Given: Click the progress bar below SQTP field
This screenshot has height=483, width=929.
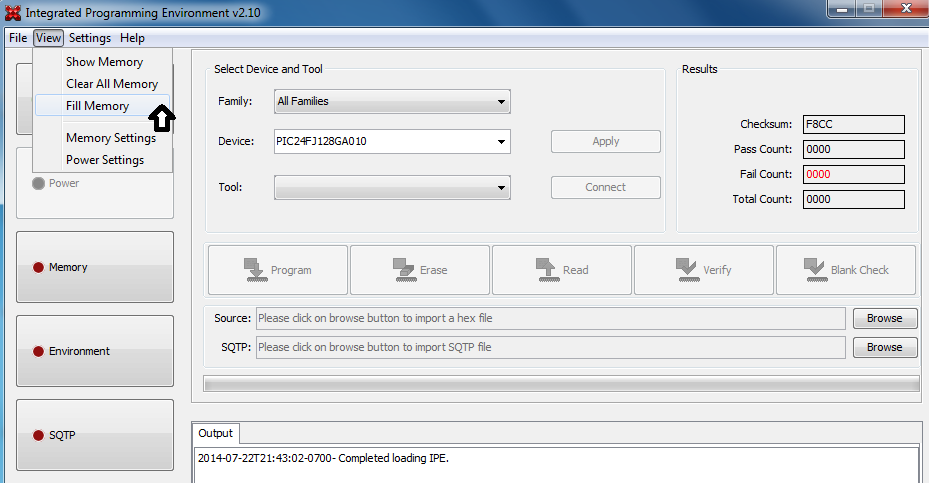Looking at the screenshot, I should coord(560,384).
